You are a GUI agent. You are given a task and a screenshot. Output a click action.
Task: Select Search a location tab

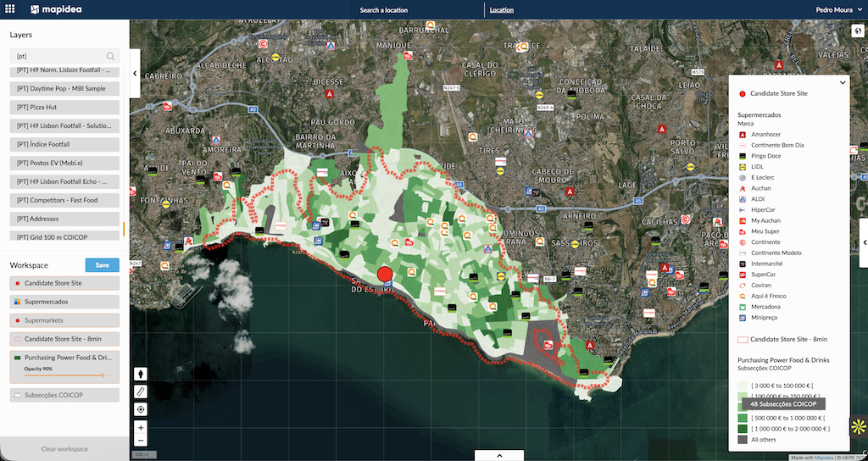point(384,10)
